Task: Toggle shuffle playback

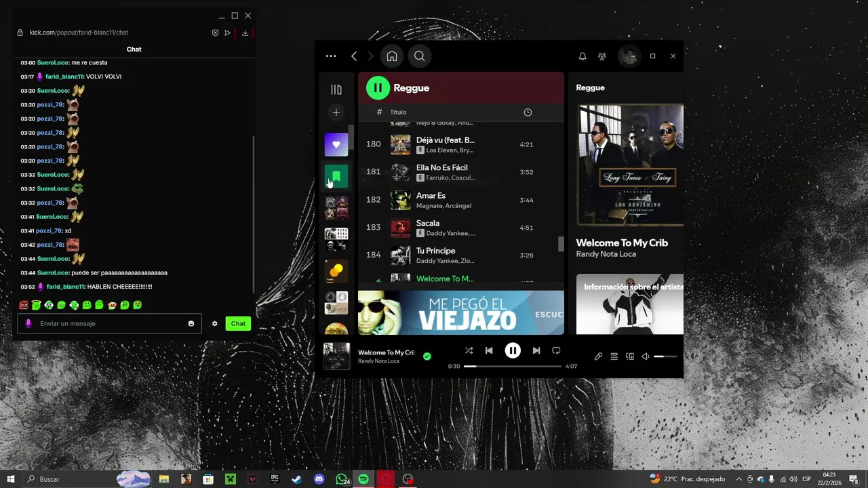Action: click(x=469, y=350)
